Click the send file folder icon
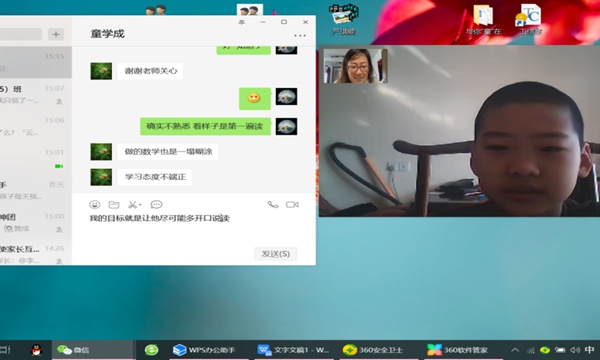Image resolution: width=600 pixels, height=360 pixels. point(114,205)
